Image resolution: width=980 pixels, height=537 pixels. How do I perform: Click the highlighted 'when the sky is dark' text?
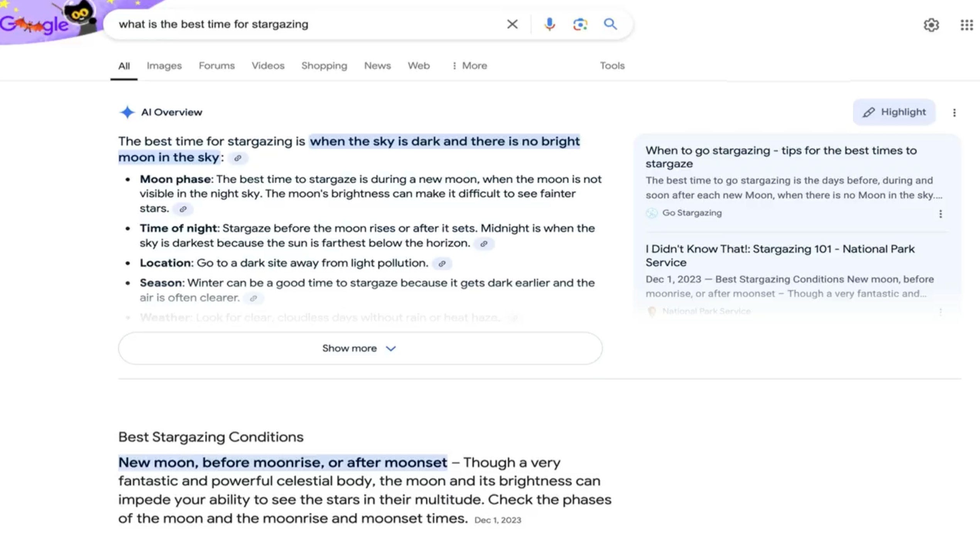[x=444, y=141]
